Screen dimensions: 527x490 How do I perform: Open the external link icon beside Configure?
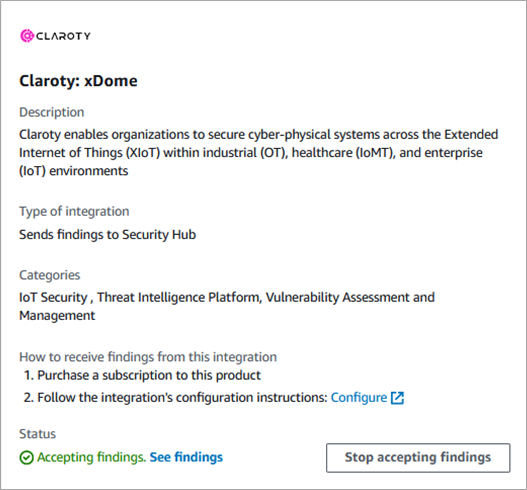397,398
